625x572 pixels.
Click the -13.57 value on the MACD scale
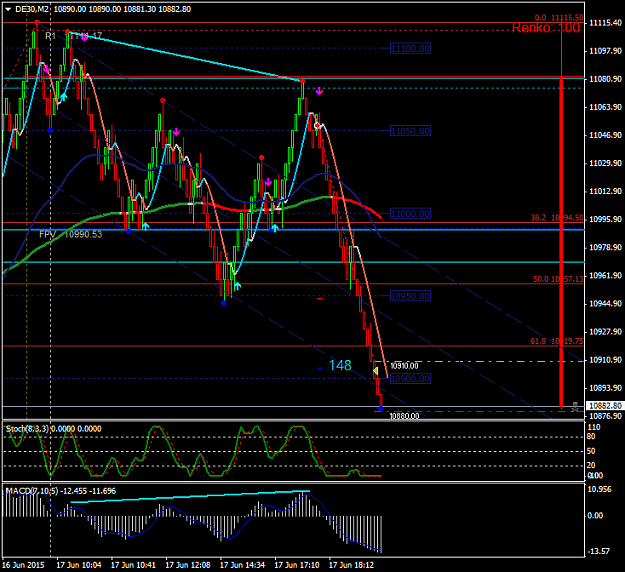pos(598,551)
